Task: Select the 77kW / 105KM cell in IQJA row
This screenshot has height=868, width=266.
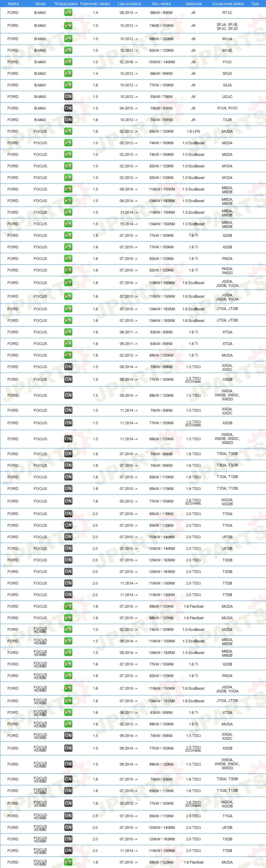Action: pos(161,85)
